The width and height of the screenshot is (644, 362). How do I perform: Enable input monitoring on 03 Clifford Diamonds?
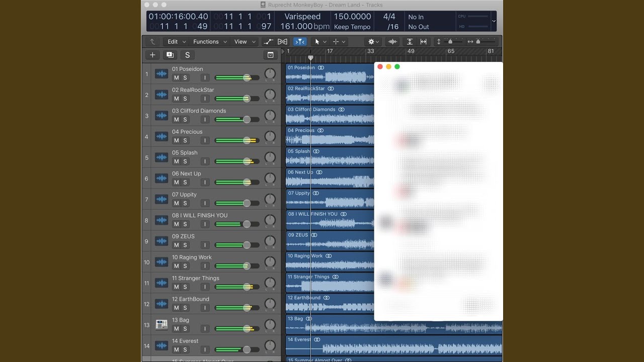pyautogui.click(x=205, y=120)
